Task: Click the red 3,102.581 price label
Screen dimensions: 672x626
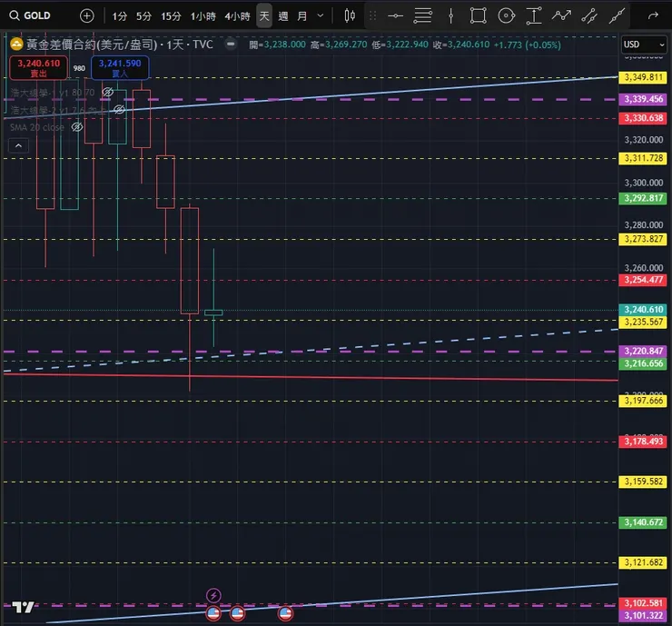Action: tap(643, 603)
